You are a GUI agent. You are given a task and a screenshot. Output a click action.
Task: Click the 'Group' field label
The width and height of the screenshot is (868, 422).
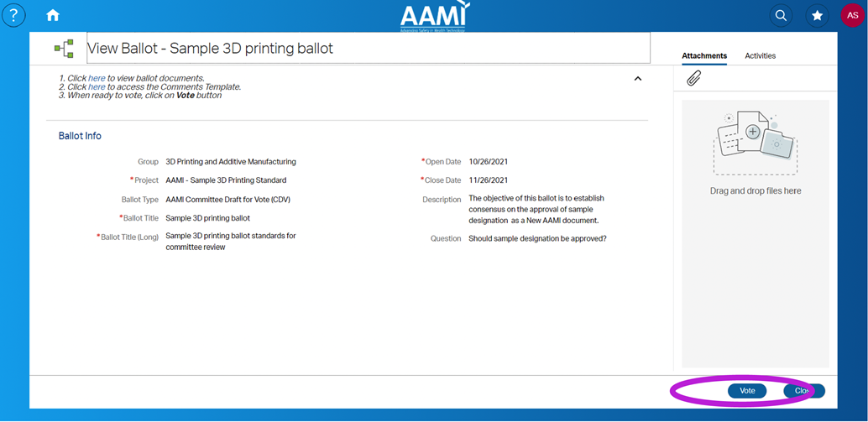(148, 162)
